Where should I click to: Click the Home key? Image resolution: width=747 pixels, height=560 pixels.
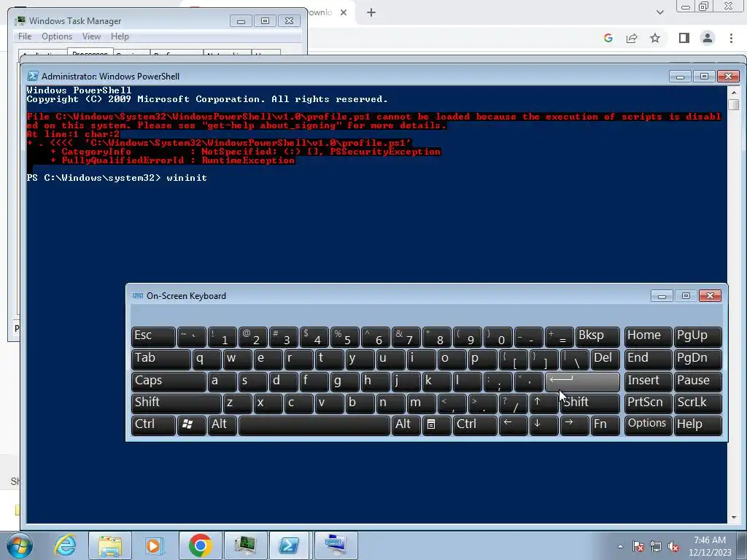(648, 337)
